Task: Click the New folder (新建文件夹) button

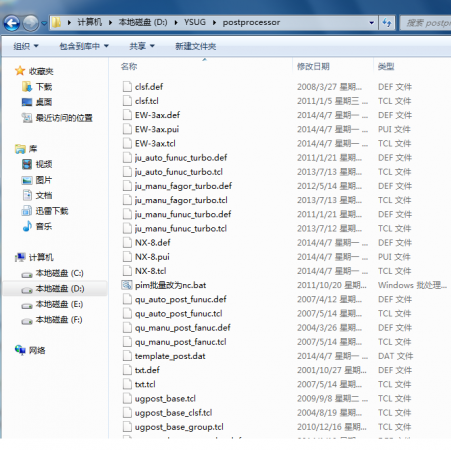Action: (x=196, y=46)
